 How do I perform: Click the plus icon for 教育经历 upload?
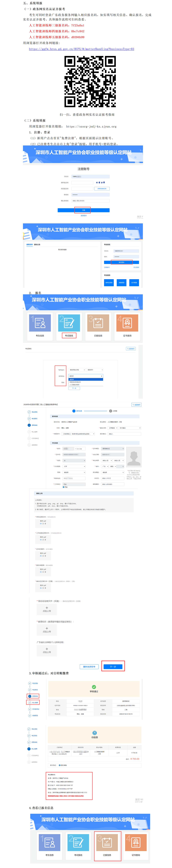tap(47, 628)
